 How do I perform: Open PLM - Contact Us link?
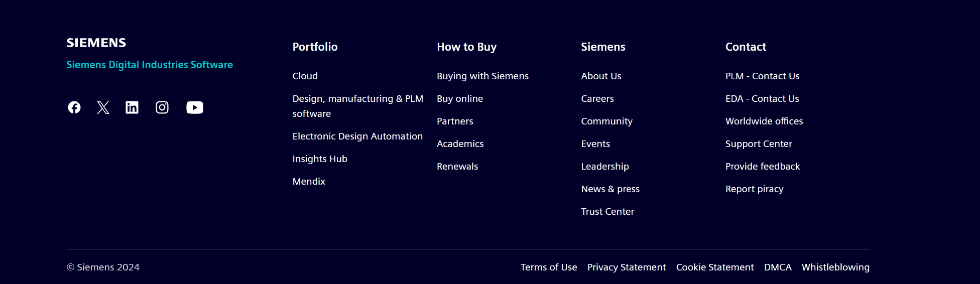762,76
